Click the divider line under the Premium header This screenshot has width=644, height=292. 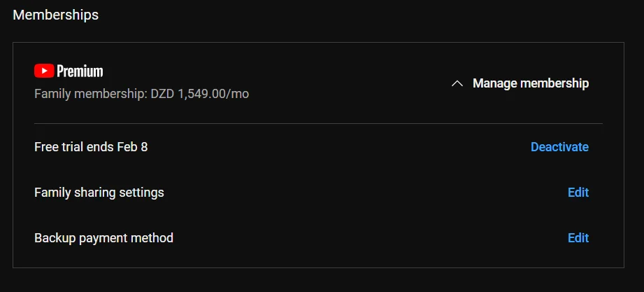[x=318, y=123]
